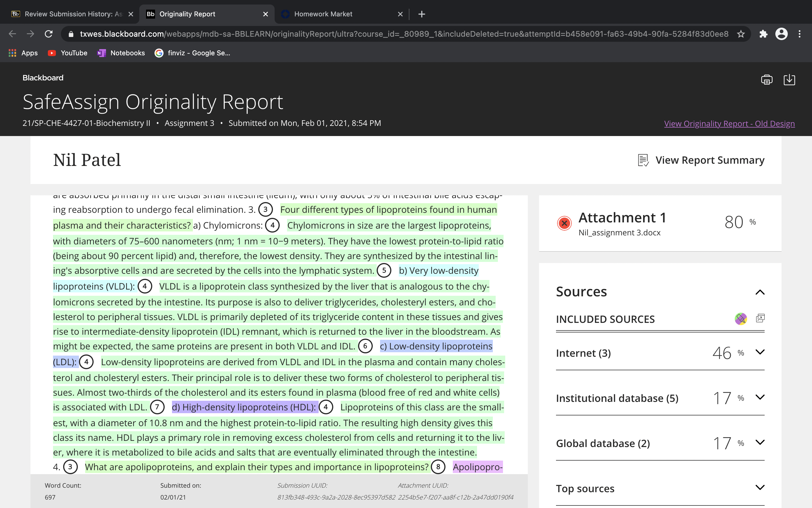Open the YouTube bookmark

(67, 53)
